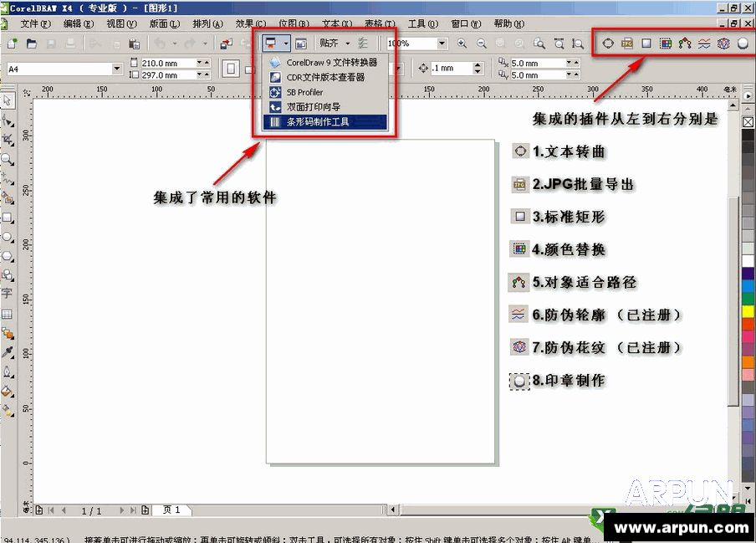
Task: Open the 印章制作 plugin icon
Action: [x=743, y=44]
